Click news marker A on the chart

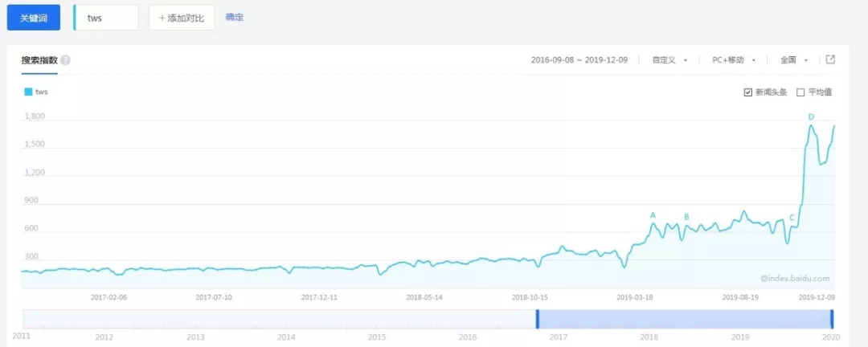pyautogui.click(x=653, y=215)
